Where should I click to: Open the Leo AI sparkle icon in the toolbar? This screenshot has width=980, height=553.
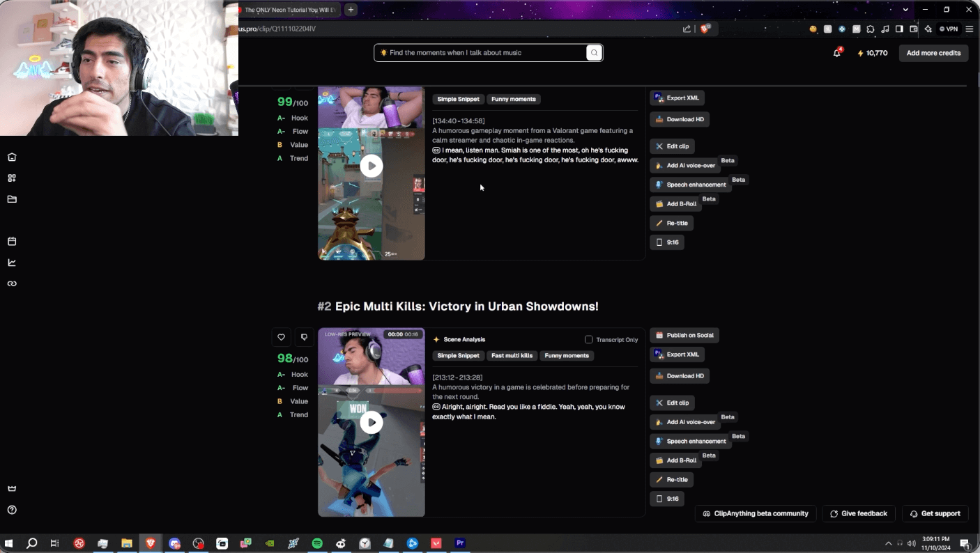coord(928,29)
